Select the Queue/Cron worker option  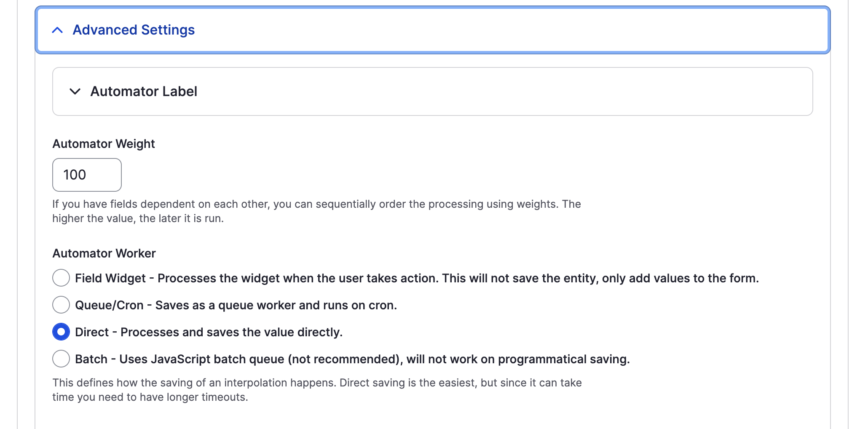click(x=61, y=305)
